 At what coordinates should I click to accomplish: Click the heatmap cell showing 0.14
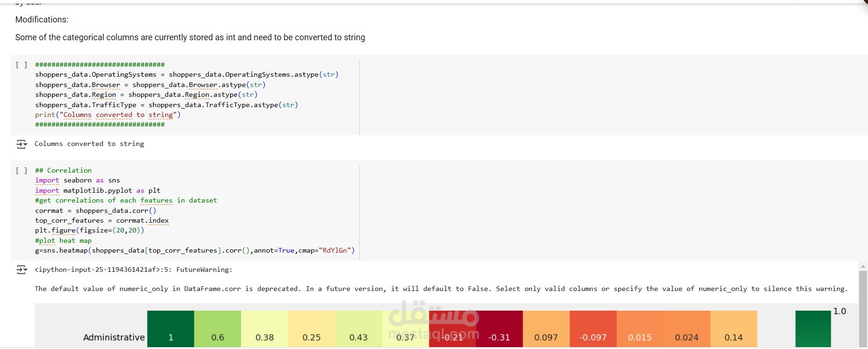tap(734, 329)
